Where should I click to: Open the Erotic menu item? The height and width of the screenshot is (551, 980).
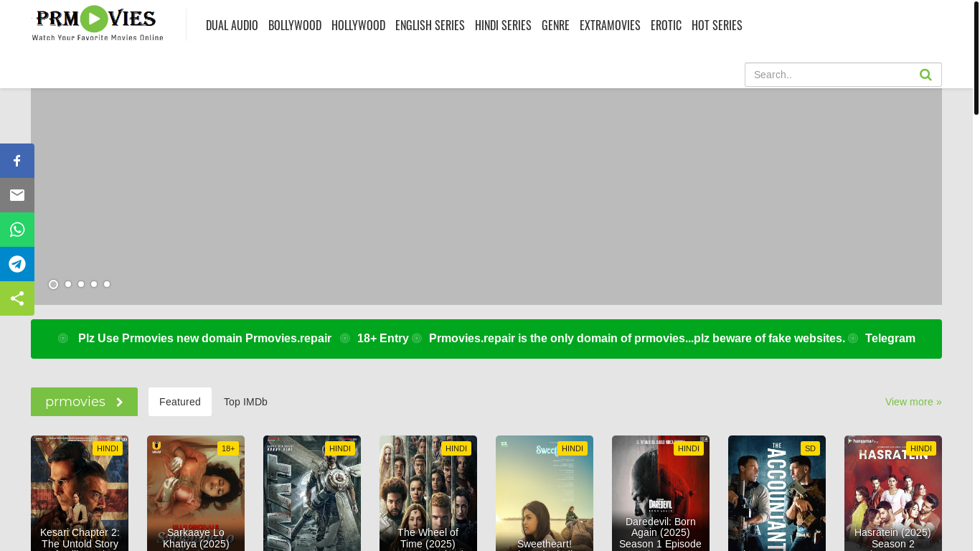point(666,25)
